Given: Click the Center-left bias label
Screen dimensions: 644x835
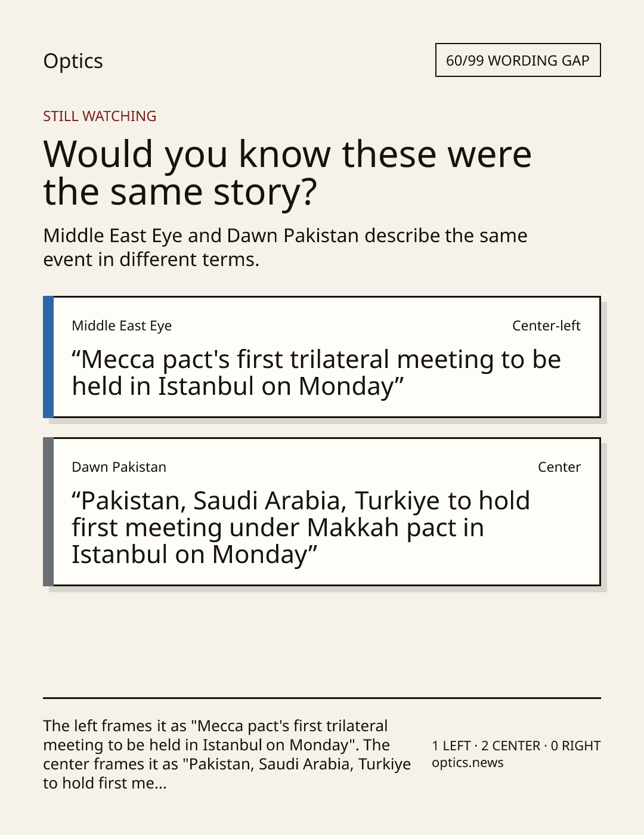Looking at the screenshot, I should click(546, 326).
